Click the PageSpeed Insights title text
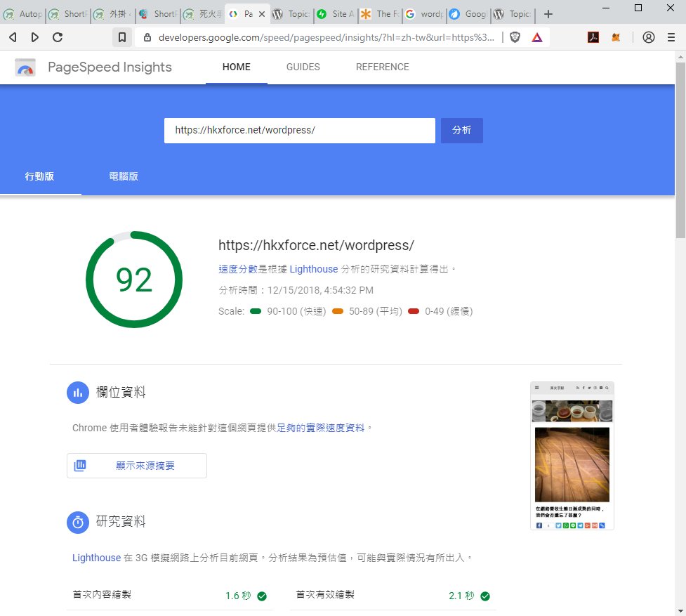 [110, 67]
